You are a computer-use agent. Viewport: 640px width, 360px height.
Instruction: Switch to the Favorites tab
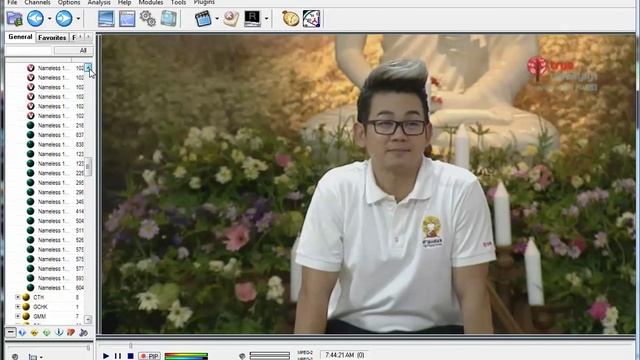(x=52, y=38)
